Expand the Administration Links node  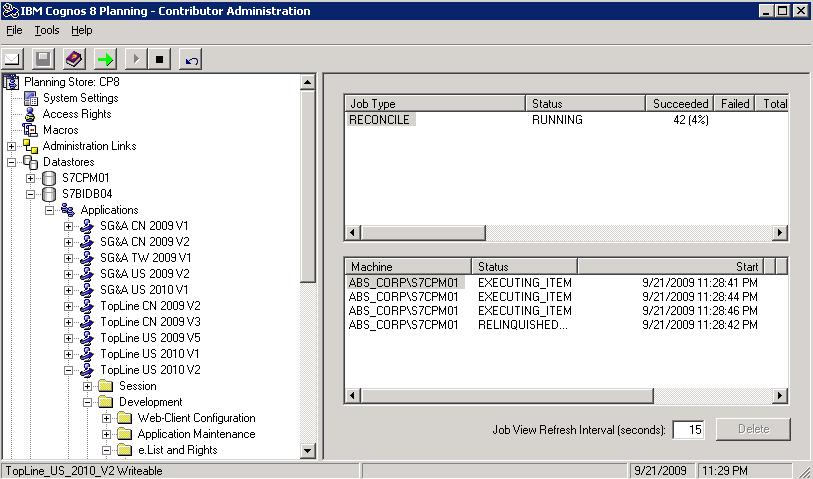click(x=12, y=146)
